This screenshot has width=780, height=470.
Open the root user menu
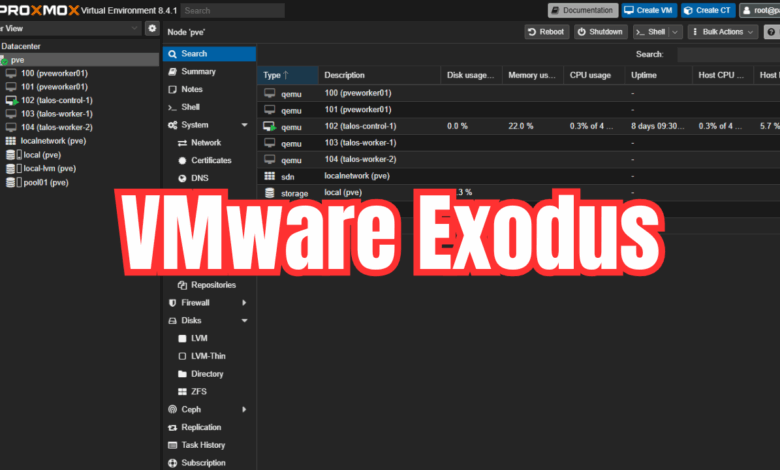pos(760,10)
